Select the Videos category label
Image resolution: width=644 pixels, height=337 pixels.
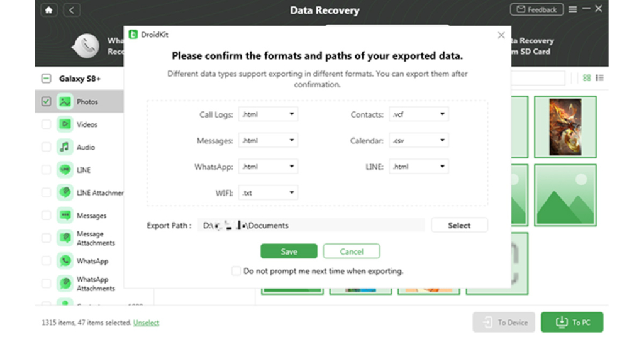(87, 124)
